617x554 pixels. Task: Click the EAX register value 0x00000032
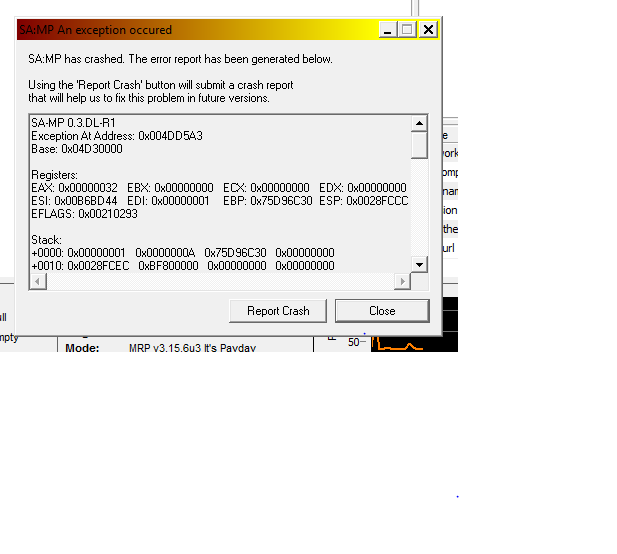[x=88, y=188]
